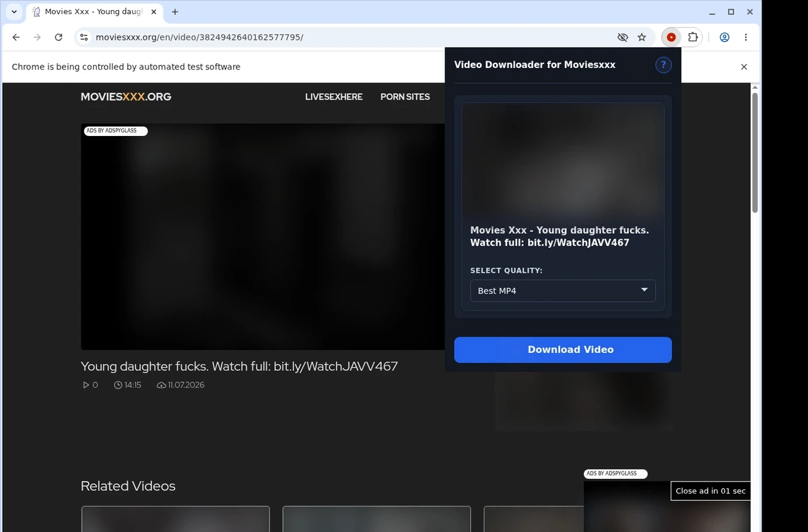Open the Chrome three-dot menu
This screenshot has width=808, height=532.
click(x=745, y=37)
